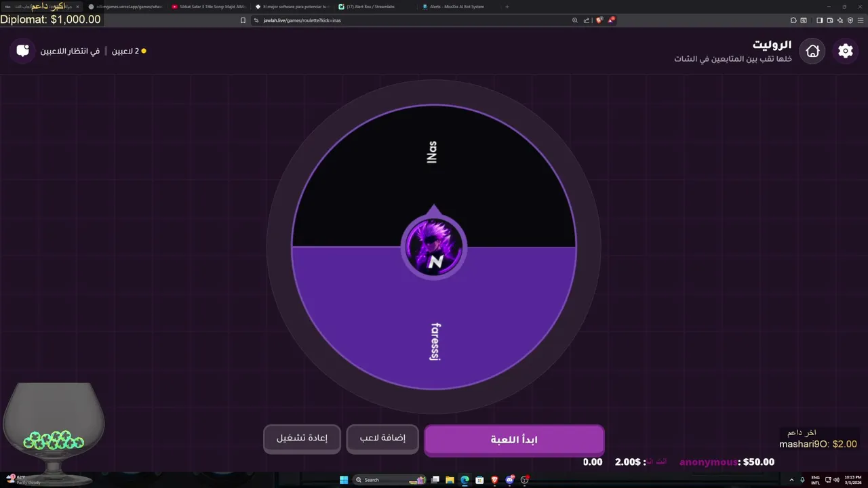Click the mashari9O $2.00 supporter text

[818, 445]
